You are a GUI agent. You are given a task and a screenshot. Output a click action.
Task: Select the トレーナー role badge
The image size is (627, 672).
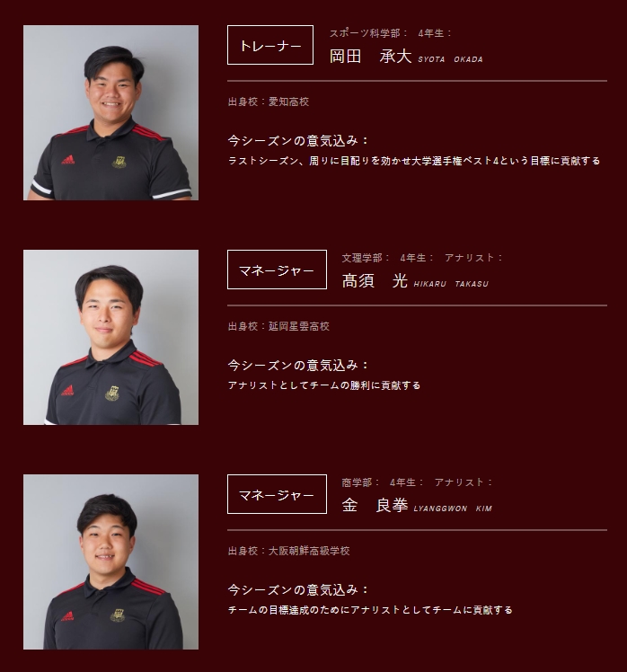[x=270, y=45]
